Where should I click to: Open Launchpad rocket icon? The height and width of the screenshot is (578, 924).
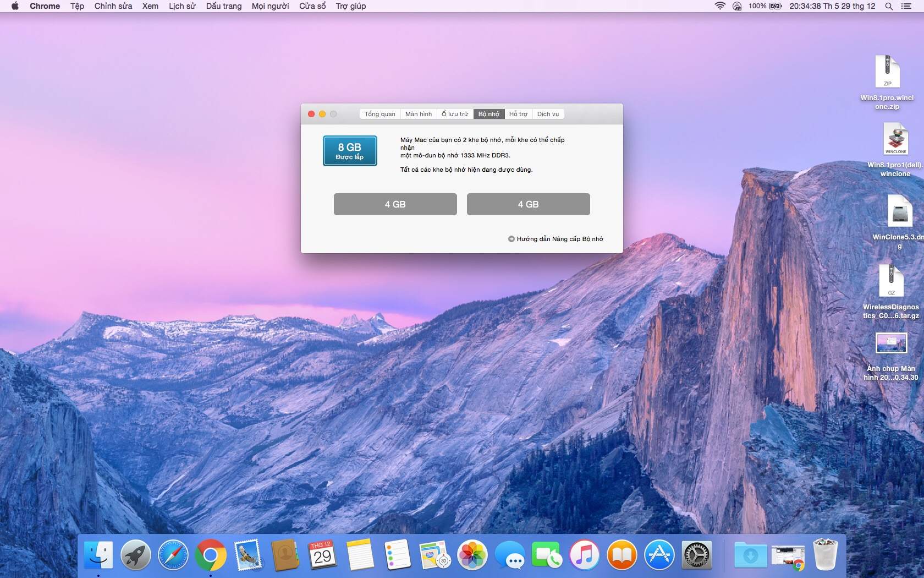(x=136, y=555)
